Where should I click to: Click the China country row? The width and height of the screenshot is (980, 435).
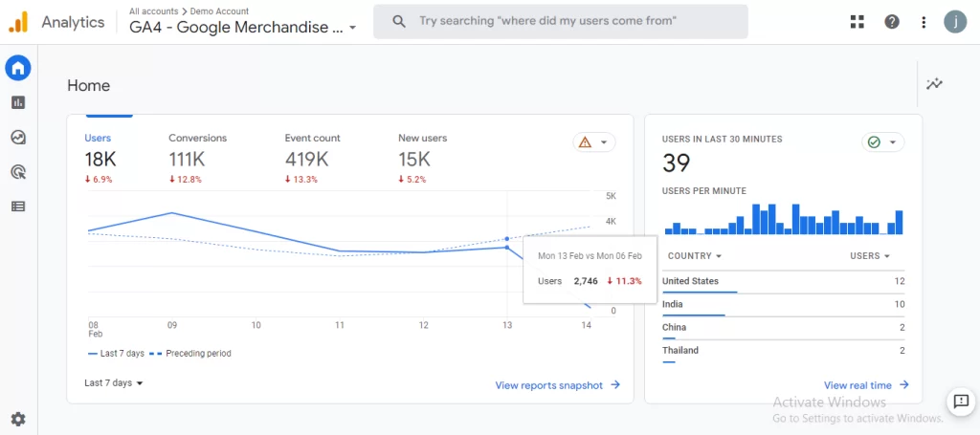pyautogui.click(x=783, y=328)
